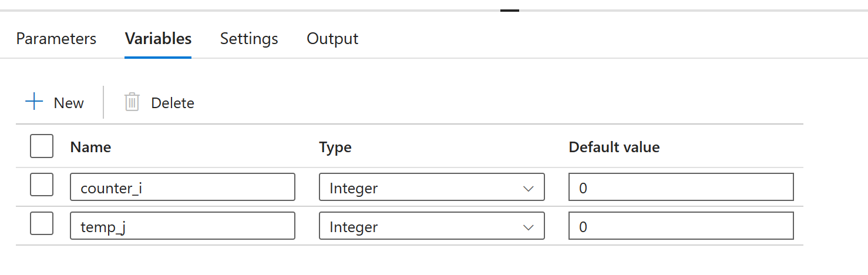Select the Variables tab

click(158, 39)
